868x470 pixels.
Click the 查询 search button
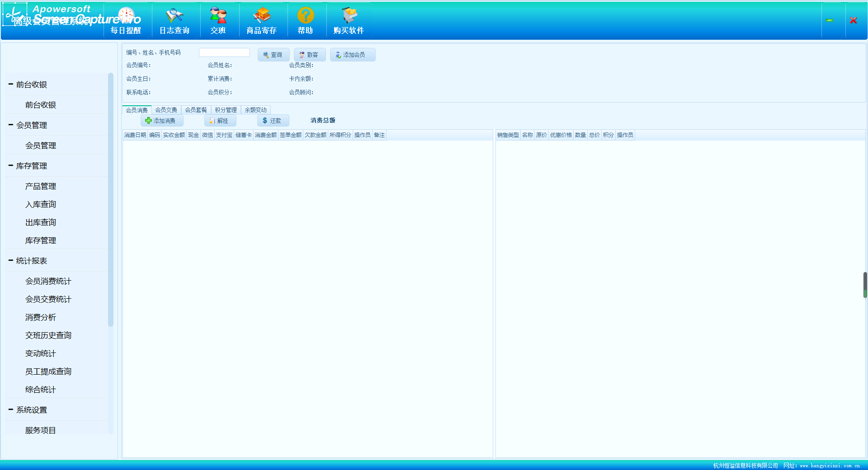coord(273,55)
